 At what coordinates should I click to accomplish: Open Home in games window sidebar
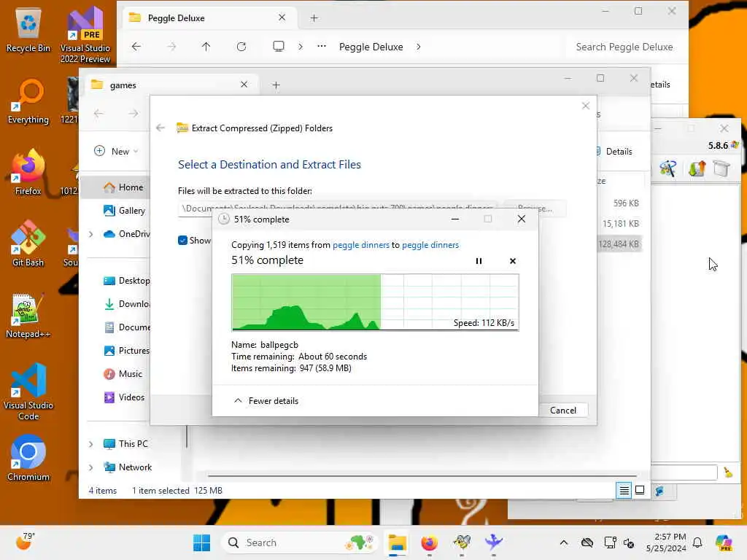(123, 187)
